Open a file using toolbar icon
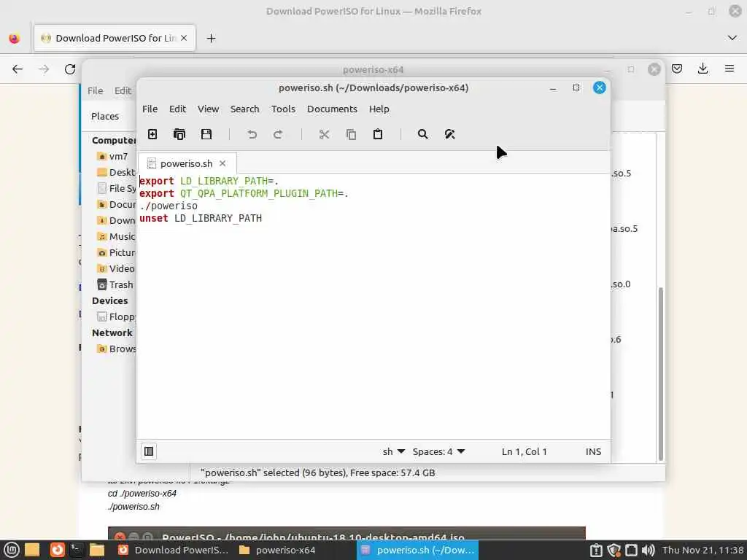Screen dimensions: 747x560 coord(179,134)
